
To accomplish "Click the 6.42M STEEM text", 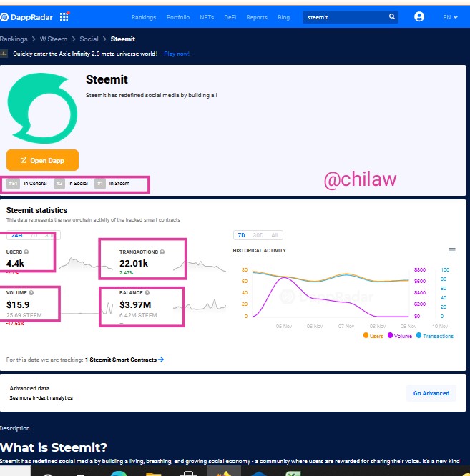I will click(138, 315).
